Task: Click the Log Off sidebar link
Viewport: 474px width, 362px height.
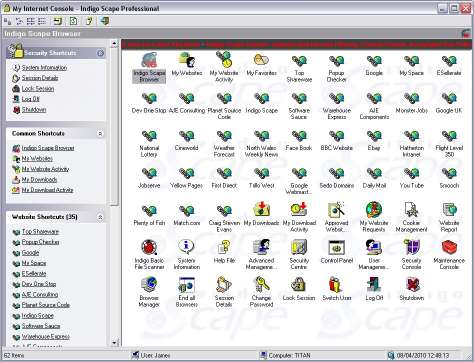Action: (x=30, y=99)
